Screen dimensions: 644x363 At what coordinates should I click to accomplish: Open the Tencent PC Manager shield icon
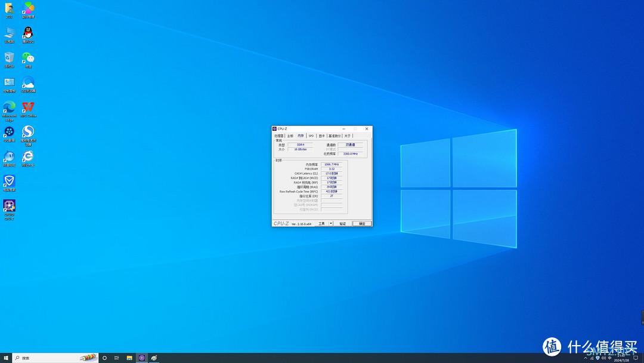(x=9, y=183)
